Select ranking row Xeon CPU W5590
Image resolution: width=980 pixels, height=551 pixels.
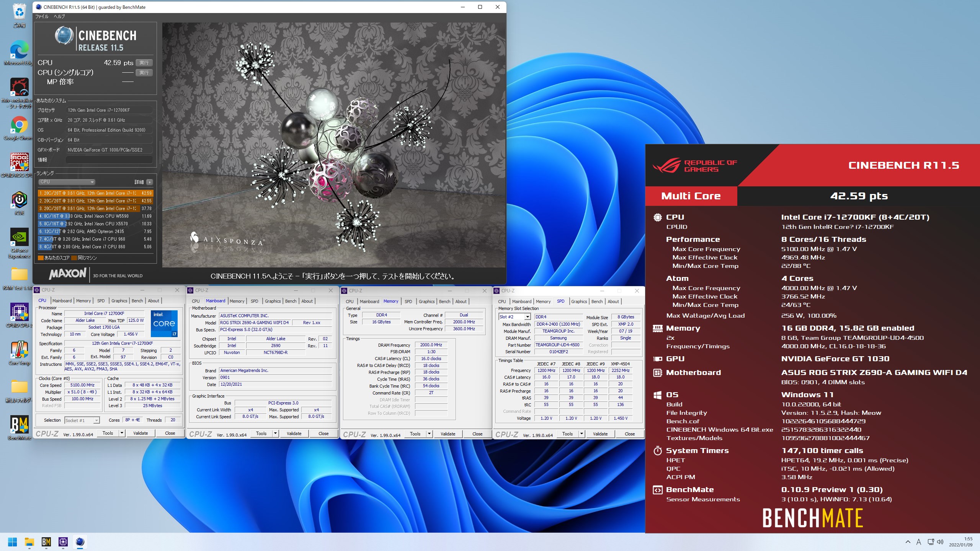point(95,216)
